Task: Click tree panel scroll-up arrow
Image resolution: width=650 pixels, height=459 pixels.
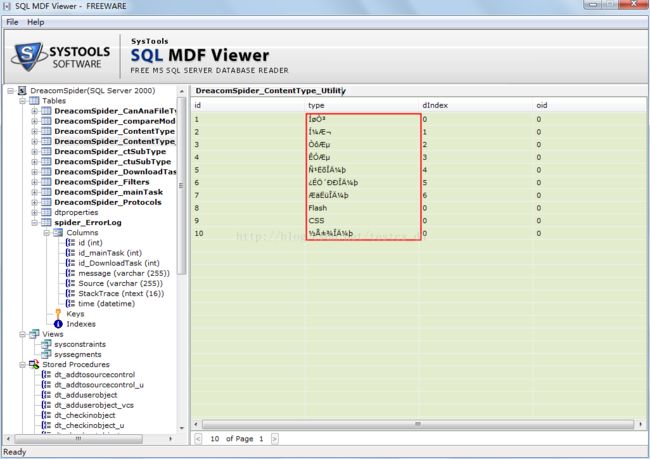Action: (182, 91)
